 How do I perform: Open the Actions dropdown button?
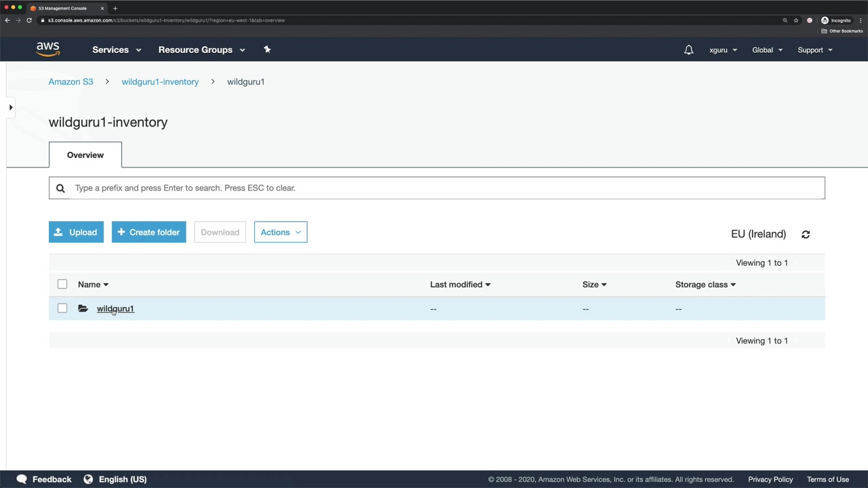281,232
